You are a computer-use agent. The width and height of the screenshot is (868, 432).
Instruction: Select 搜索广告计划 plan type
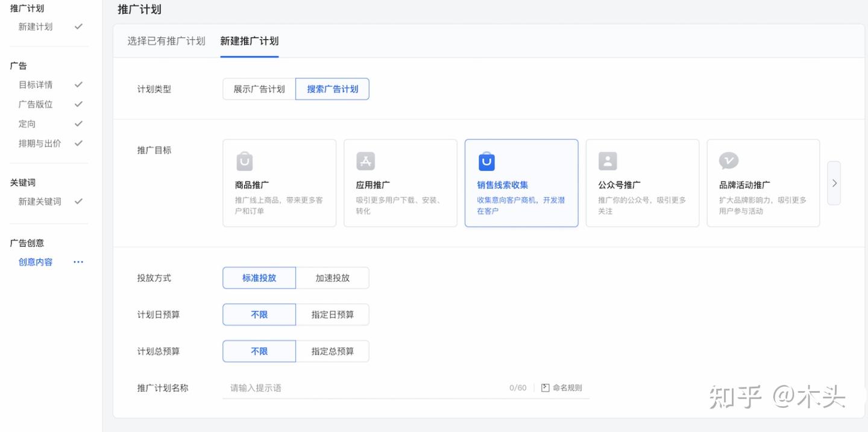click(x=332, y=89)
